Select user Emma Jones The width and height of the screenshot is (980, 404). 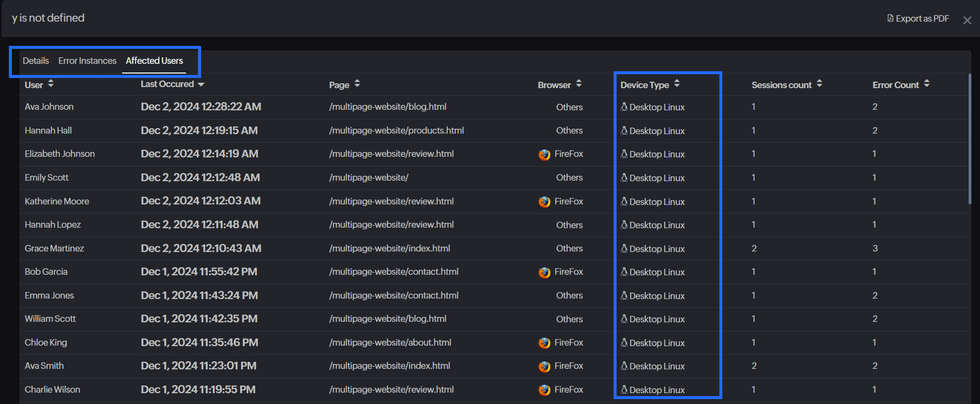(49, 295)
